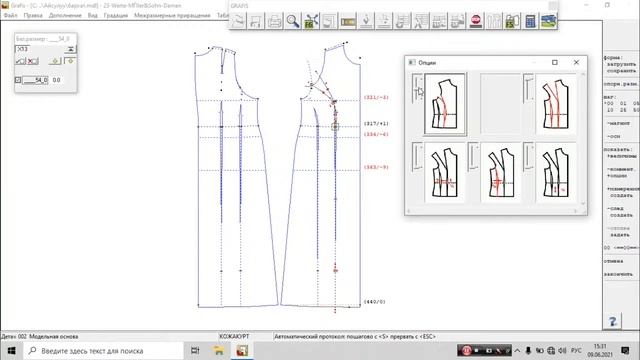
Task: Click the table with picture icon
Action: pyautogui.click(x=457, y=21)
